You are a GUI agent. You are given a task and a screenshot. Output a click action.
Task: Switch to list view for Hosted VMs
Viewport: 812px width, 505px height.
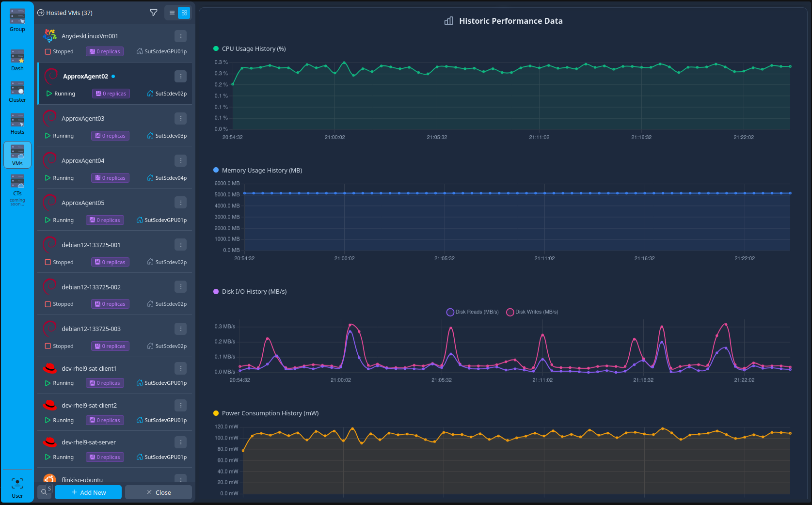click(x=172, y=13)
